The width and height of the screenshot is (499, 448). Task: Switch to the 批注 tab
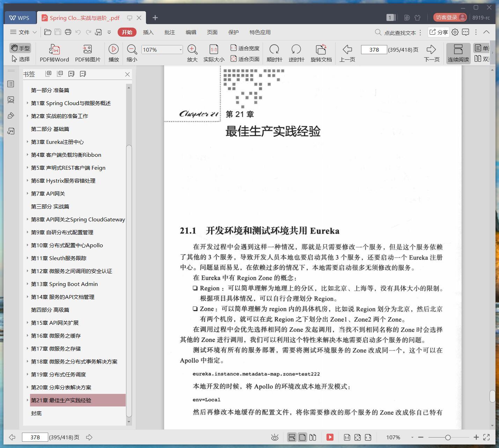point(169,32)
